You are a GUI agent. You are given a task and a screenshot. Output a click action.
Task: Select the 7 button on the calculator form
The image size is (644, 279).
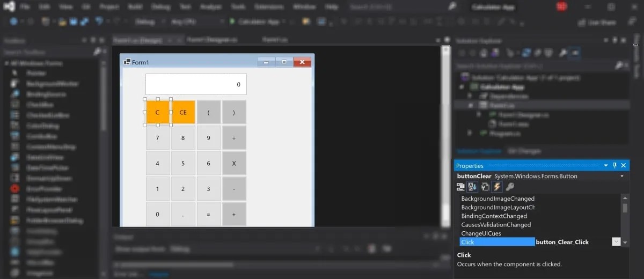click(157, 138)
